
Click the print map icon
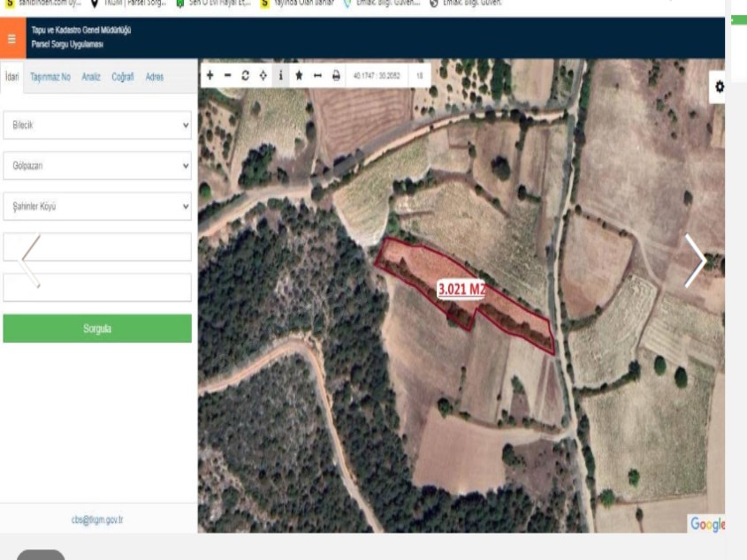pos(336,76)
